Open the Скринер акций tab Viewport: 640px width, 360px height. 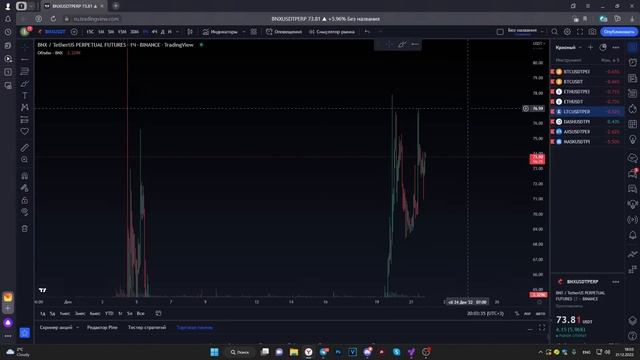coord(56,327)
